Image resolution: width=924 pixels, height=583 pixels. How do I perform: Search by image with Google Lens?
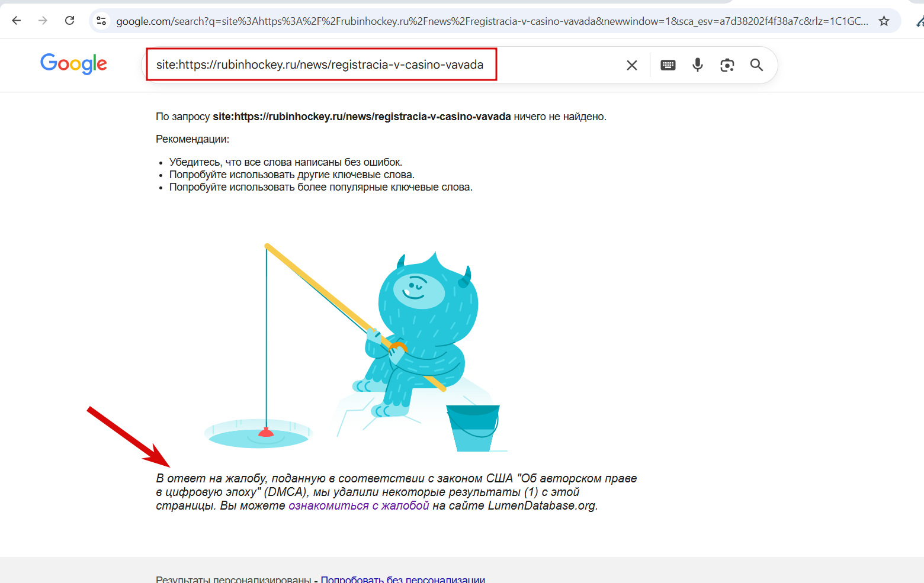pos(727,65)
